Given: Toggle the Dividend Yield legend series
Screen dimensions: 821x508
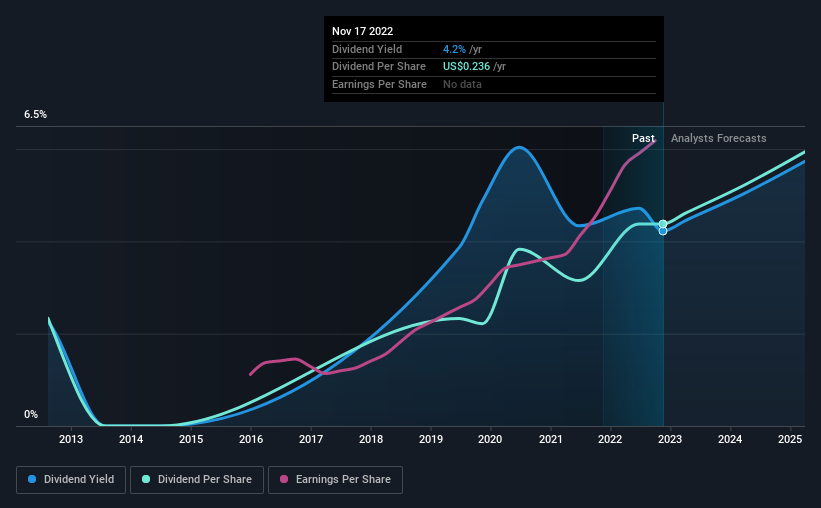Looking at the screenshot, I should (71, 480).
